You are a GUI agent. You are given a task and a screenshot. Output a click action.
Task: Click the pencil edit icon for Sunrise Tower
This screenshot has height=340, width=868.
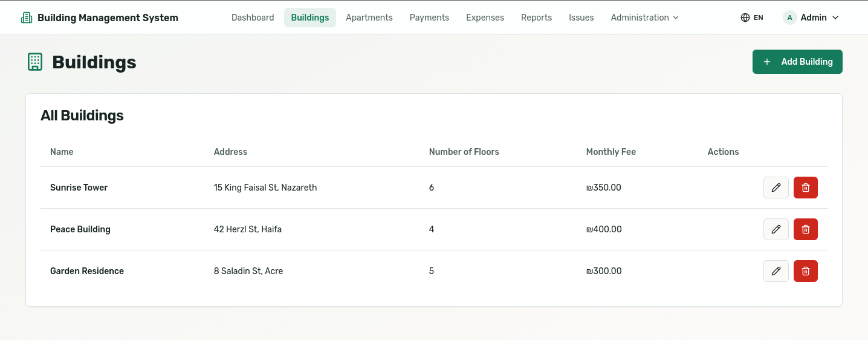(776, 188)
